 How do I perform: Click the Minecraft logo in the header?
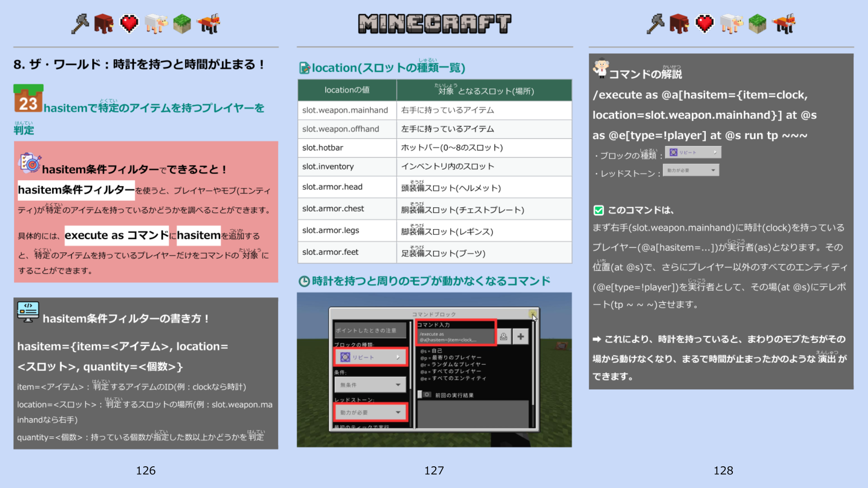coord(434,24)
